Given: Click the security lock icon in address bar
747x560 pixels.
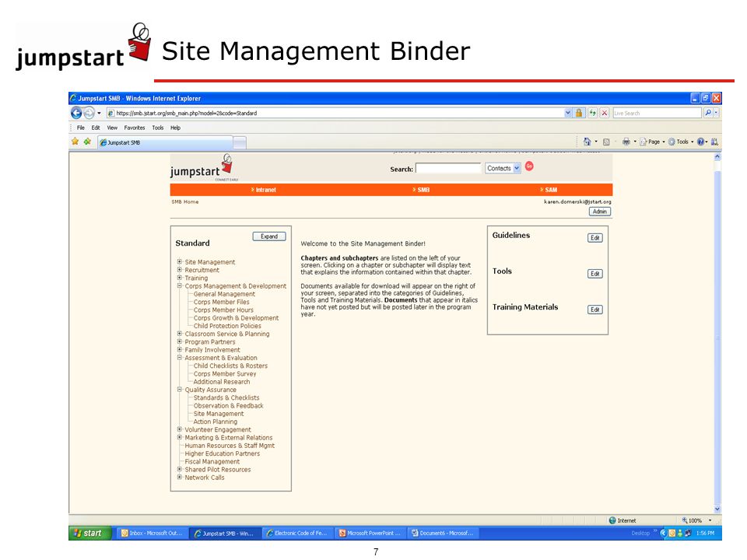Looking at the screenshot, I should pyautogui.click(x=579, y=113).
